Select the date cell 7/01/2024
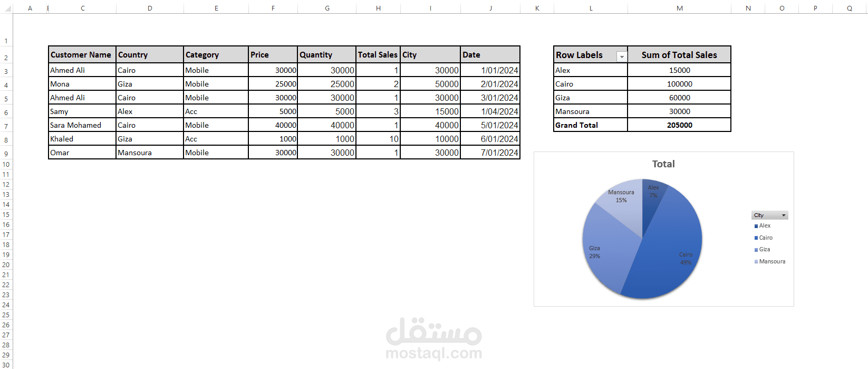Viewport: 868px width, 369px height. pyautogui.click(x=490, y=153)
